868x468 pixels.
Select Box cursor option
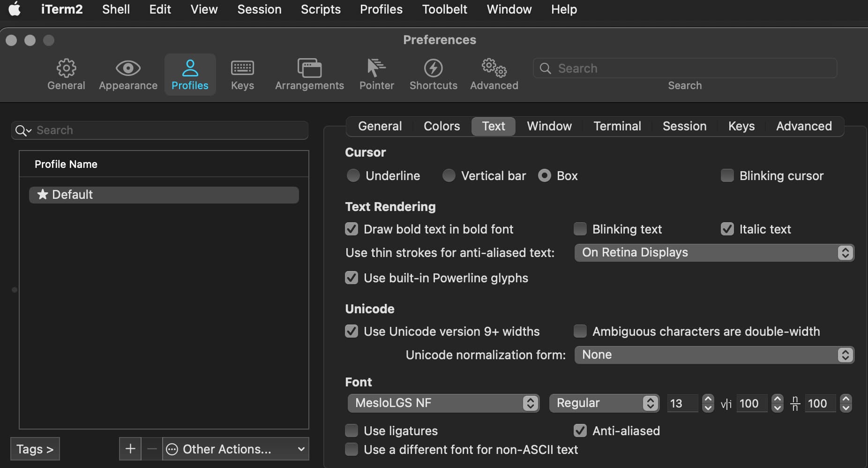point(545,175)
